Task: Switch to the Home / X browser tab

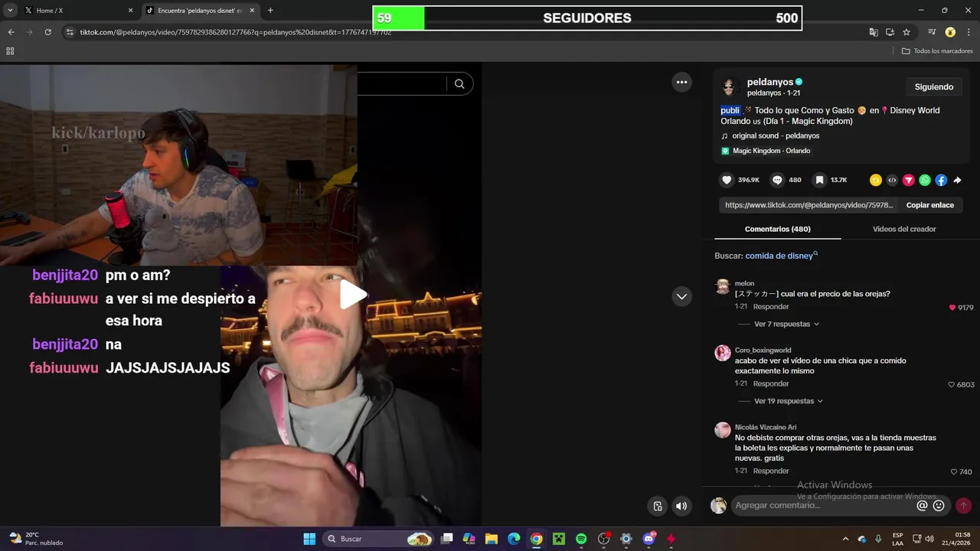Action: pyautogui.click(x=77, y=11)
